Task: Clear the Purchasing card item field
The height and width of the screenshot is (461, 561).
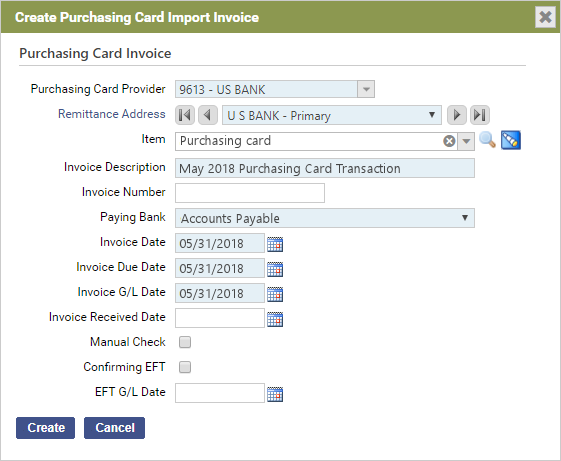Action: click(449, 141)
